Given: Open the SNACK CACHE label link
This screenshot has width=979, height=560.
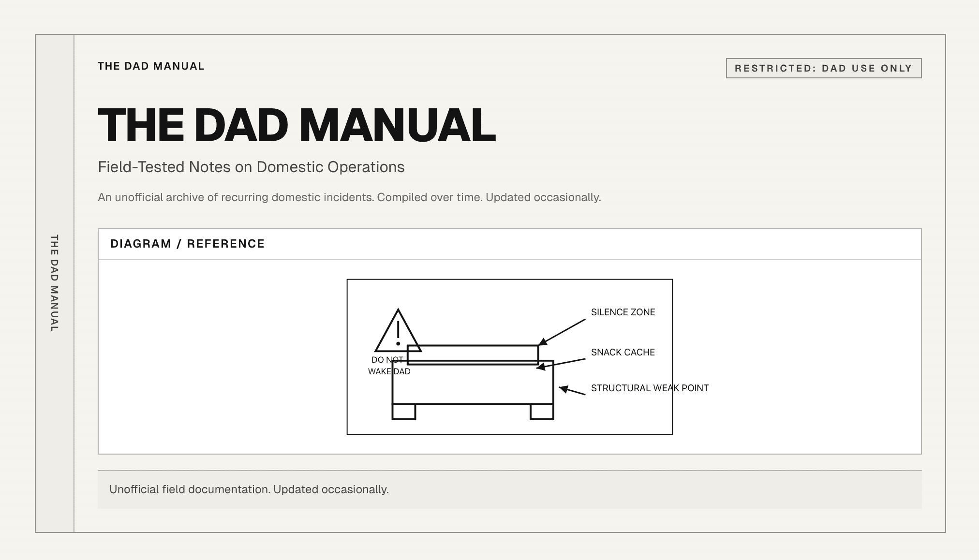Looking at the screenshot, I should click(x=622, y=353).
